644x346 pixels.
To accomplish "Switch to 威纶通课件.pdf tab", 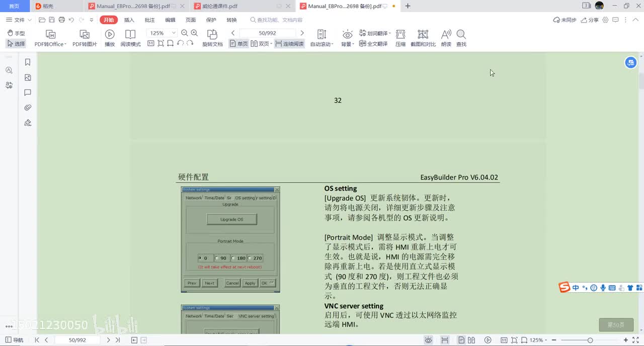I will [220, 6].
